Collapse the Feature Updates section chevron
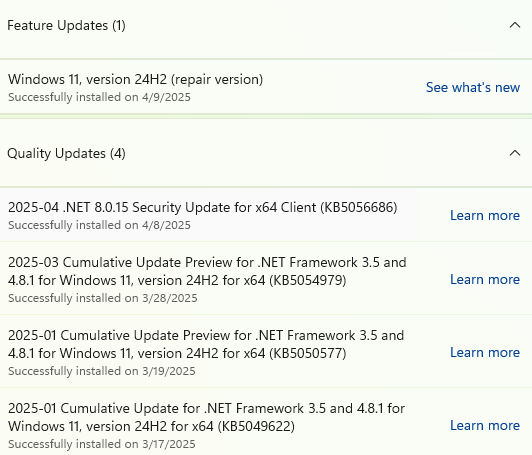The height and width of the screenshot is (455, 532). pos(515,25)
